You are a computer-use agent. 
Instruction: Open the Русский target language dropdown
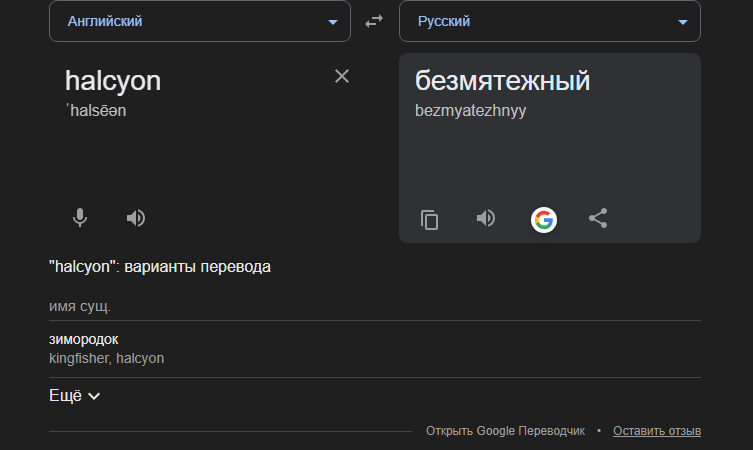[549, 21]
